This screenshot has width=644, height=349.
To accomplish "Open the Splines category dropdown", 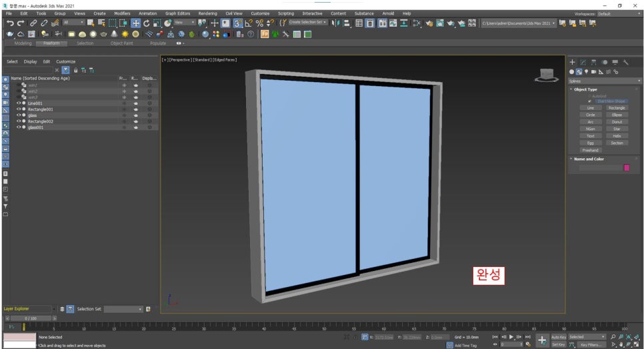I will pyautogui.click(x=605, y=81).
